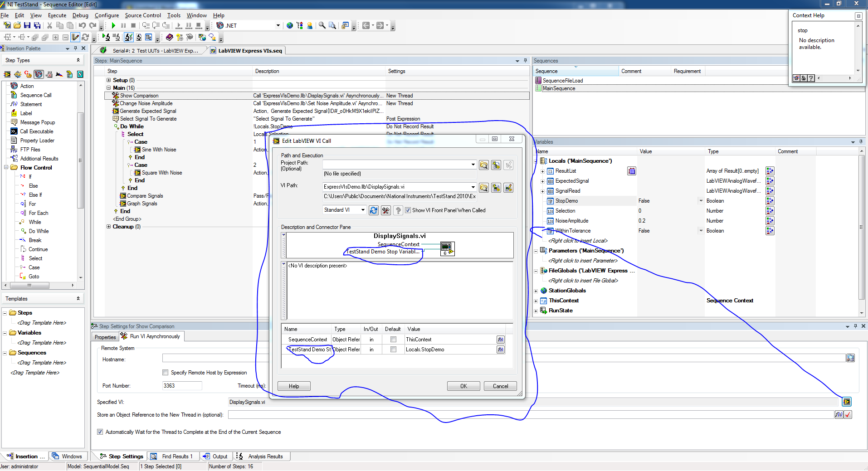Click the tools (hammer and wrench) dialog icon
The height and width of the screenshot is (471, 868).
pos(385,210)
